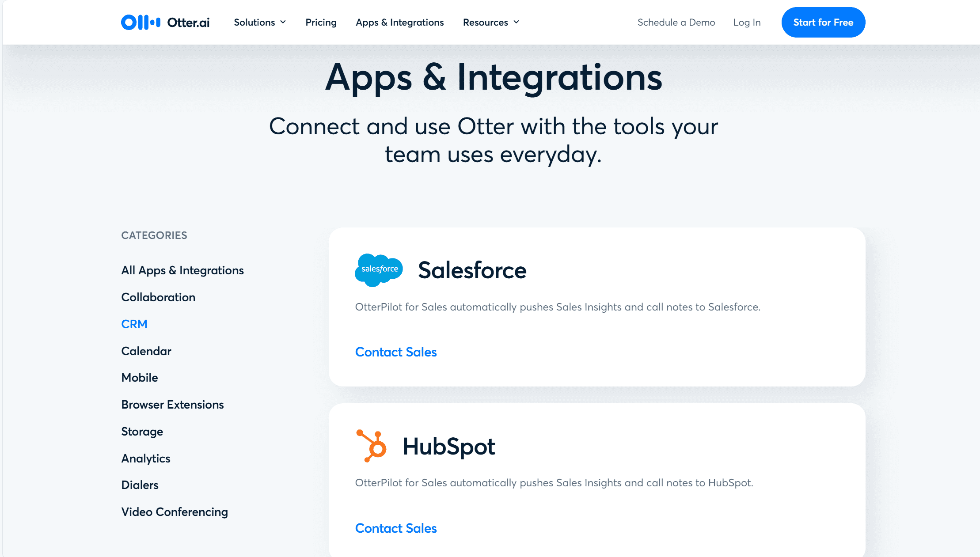Click Contact Sales under HubSpot
The height and width of the screenshot is (557, 980).
[x=396, y=528]
